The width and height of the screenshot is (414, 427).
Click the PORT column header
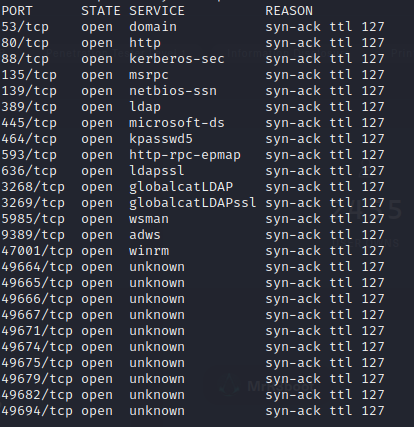pyautogui.click(x=17, y=11)
